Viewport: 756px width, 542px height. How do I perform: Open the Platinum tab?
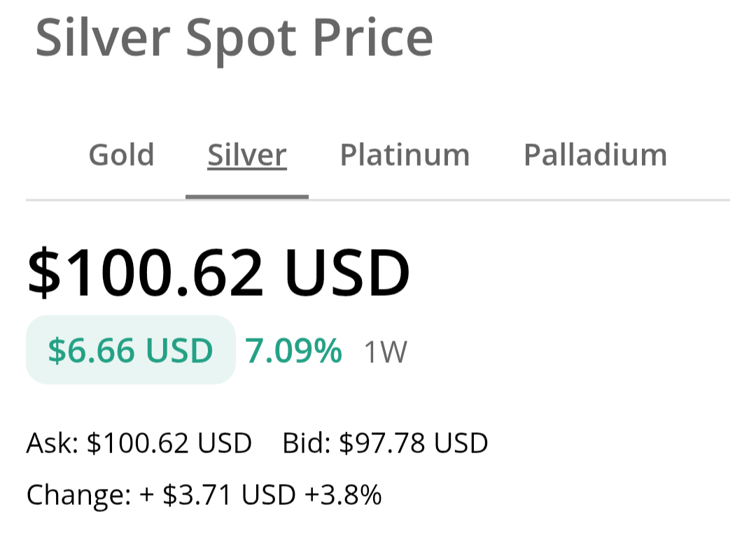[405, 155]
